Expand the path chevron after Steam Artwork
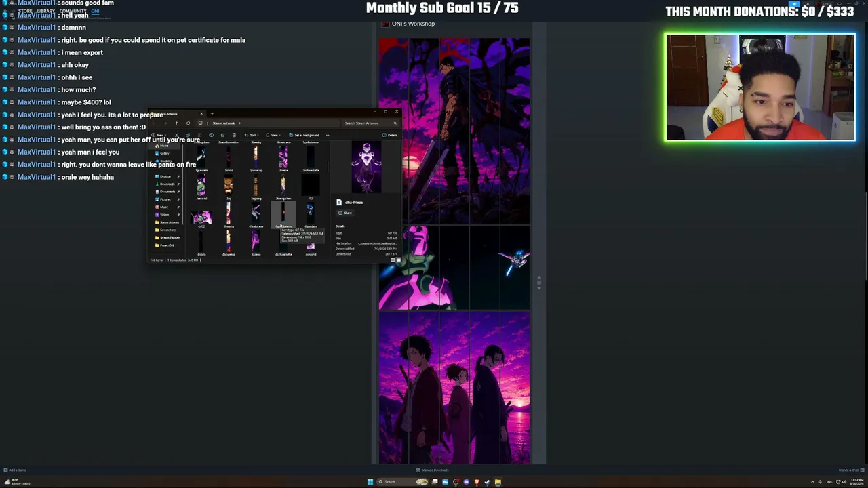This screenshot has height=488, width=868. [x=239, y=123]
